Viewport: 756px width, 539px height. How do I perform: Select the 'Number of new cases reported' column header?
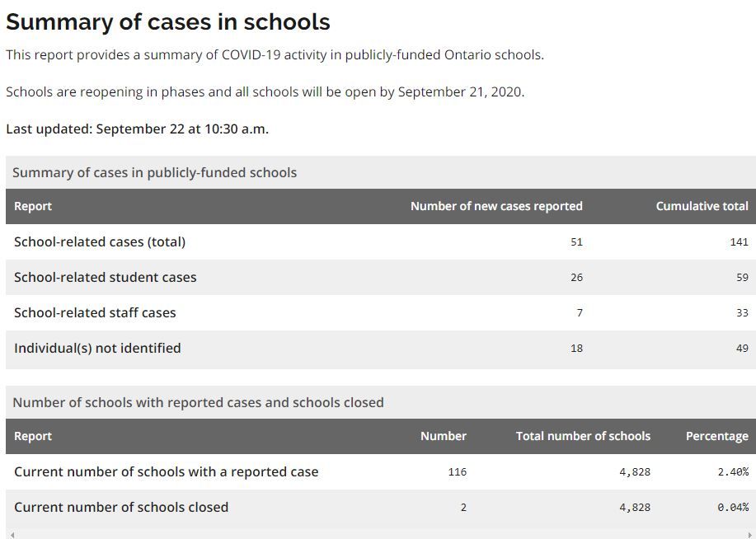[x=496, y=206]
